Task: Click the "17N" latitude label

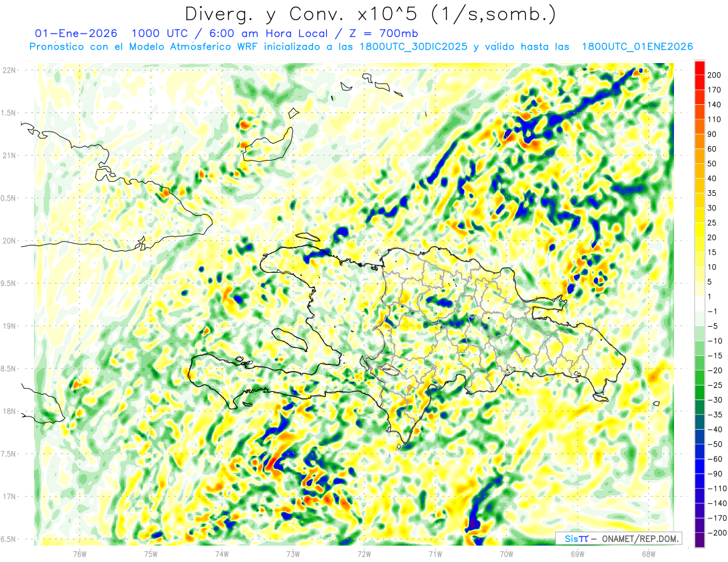Action: click(9, 497)
